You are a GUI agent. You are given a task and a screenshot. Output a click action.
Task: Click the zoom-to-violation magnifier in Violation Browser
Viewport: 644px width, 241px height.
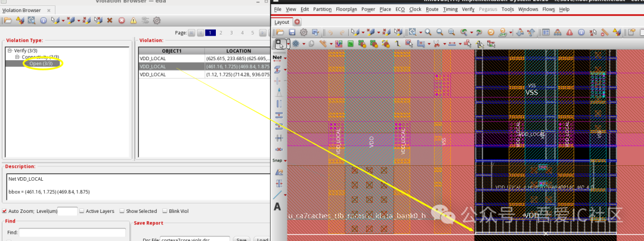(31, 20)
